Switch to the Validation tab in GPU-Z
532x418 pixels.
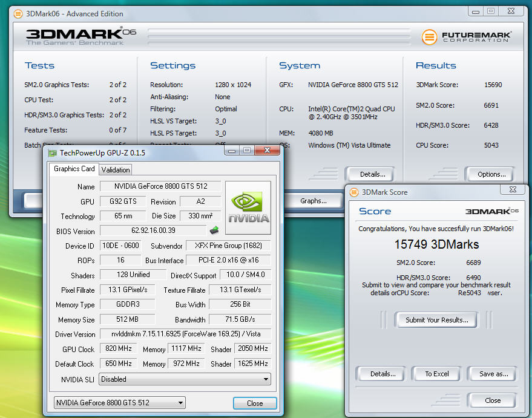(116, 170)
